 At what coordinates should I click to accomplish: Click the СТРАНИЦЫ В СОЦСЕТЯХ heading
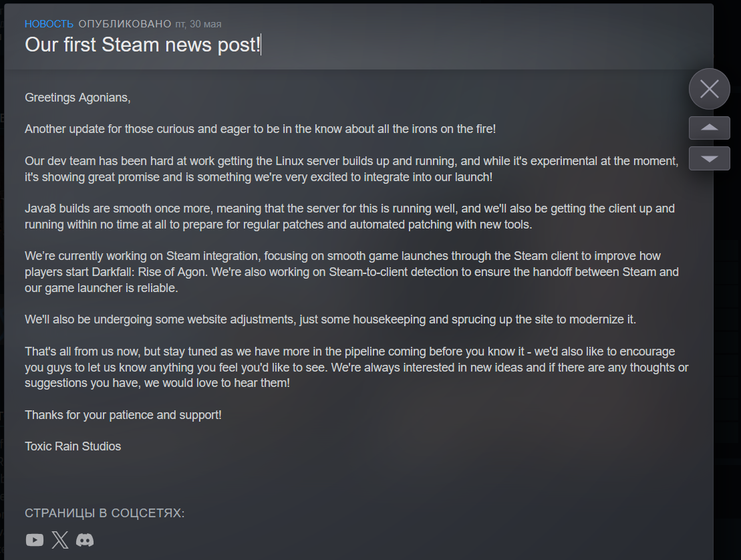(x=104, y=513)
